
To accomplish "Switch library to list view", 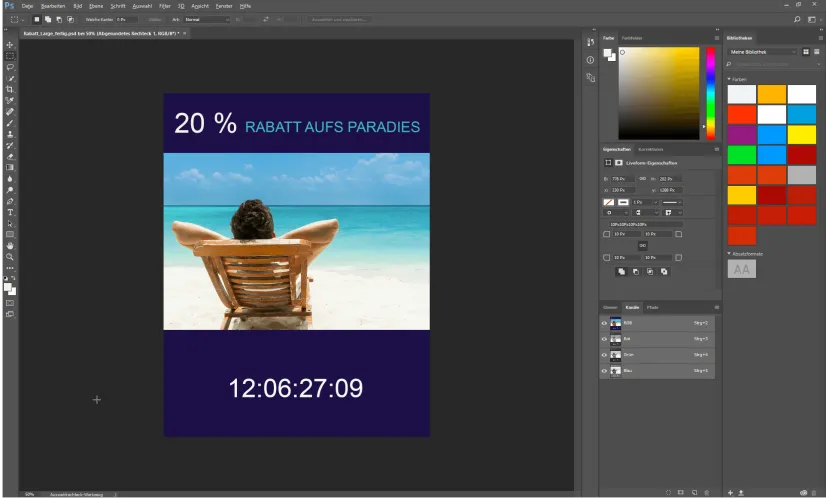I will click(817, 52).
